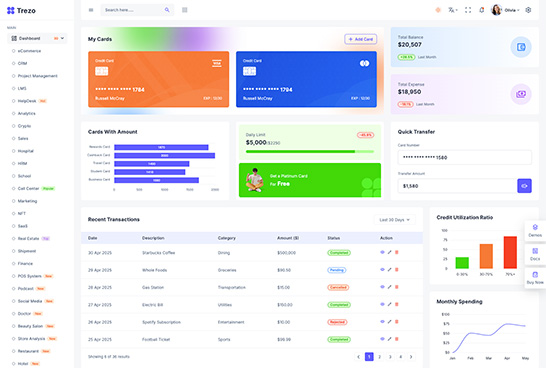Viewport: 546px width, 368px height.
Task: Click the search magnifier icon
Action: point(167,10)
